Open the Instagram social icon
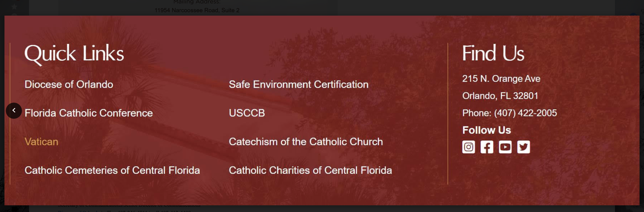 468,147
